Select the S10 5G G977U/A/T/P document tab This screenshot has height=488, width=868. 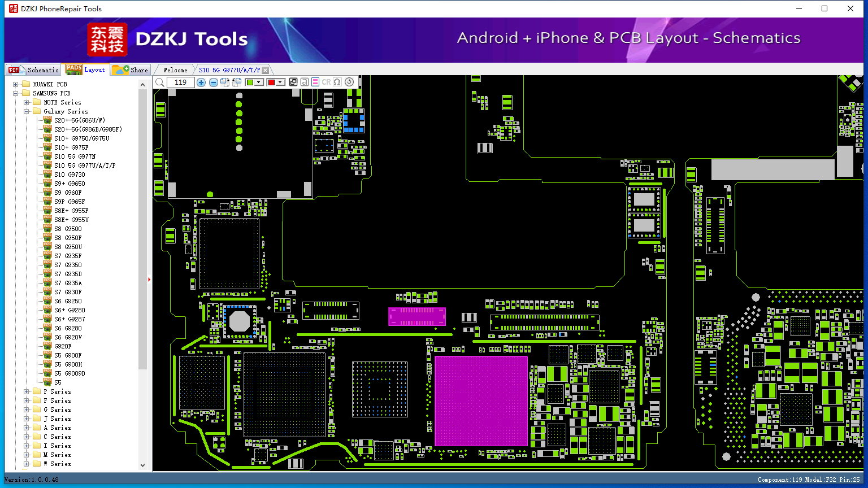pos(229,70)
